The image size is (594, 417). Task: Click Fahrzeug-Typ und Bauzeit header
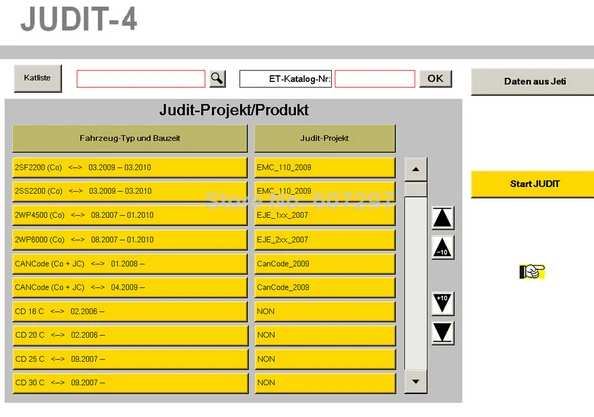[130, 138]
